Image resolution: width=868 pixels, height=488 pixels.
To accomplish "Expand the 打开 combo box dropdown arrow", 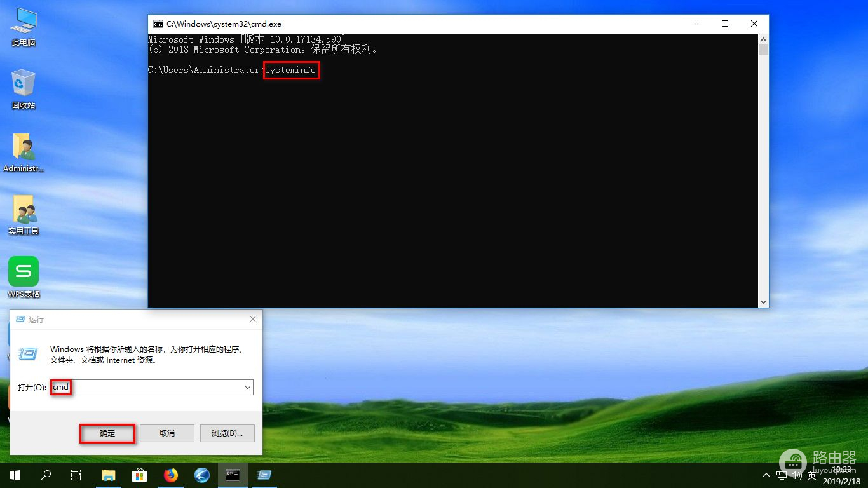I will (x=248, y=387).
